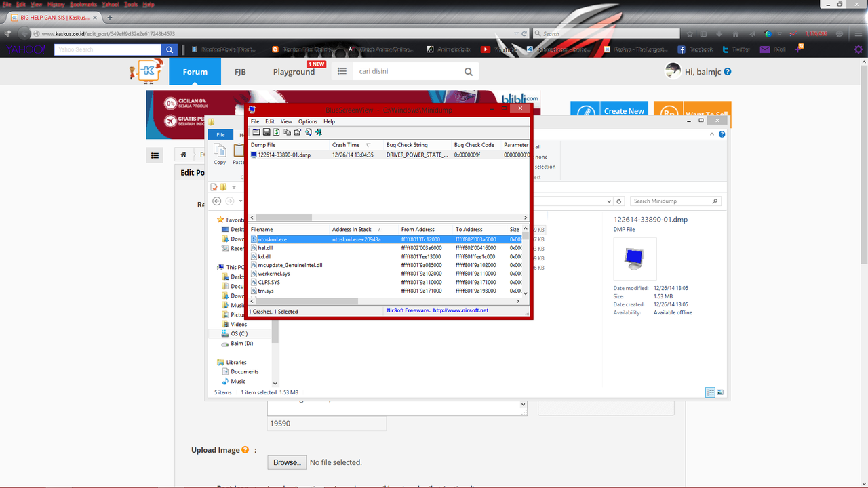Screen dimensions: 868x488
Task: Click the Kaskus search magnifier icon
Action: coord(469,71)
